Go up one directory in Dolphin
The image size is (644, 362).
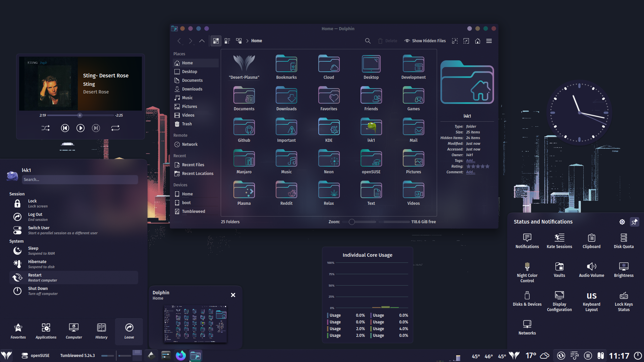(202, 41)
